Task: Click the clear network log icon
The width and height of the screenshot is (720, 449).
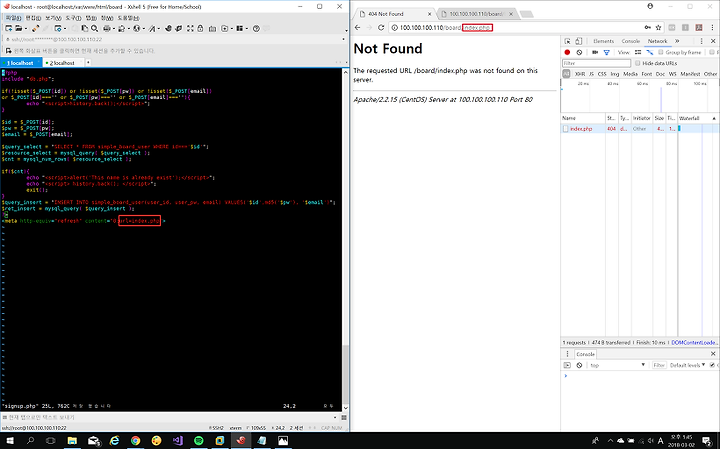Action: click(x=579, y=52)
